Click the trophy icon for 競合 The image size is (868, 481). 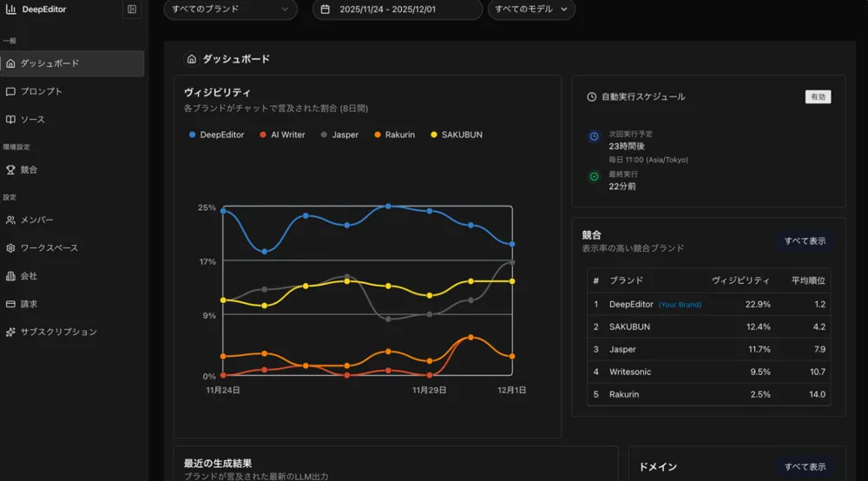coord(10,170)
